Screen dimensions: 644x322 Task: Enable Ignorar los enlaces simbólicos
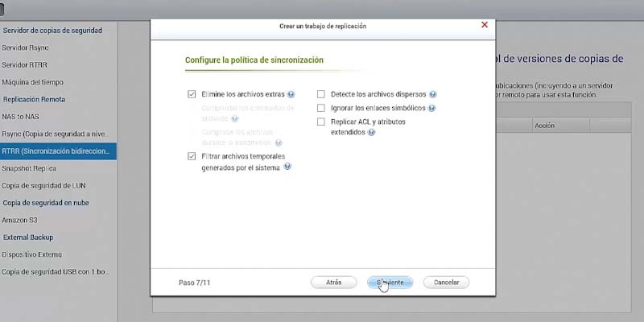pyautogui.click(x=320, y=109)
